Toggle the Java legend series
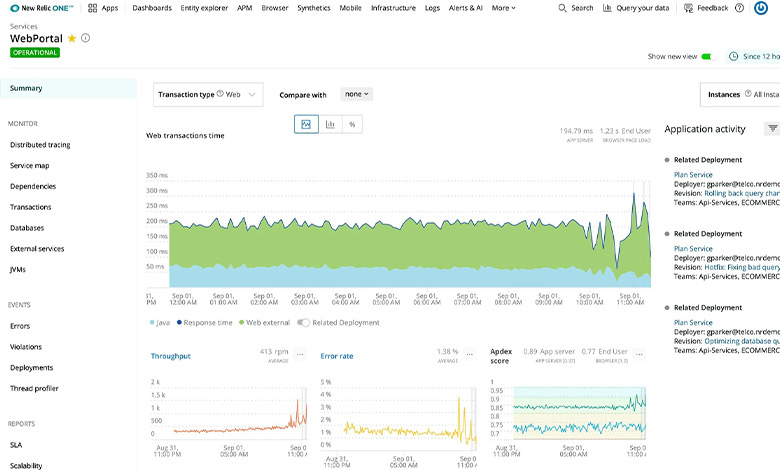 [160, 323]
